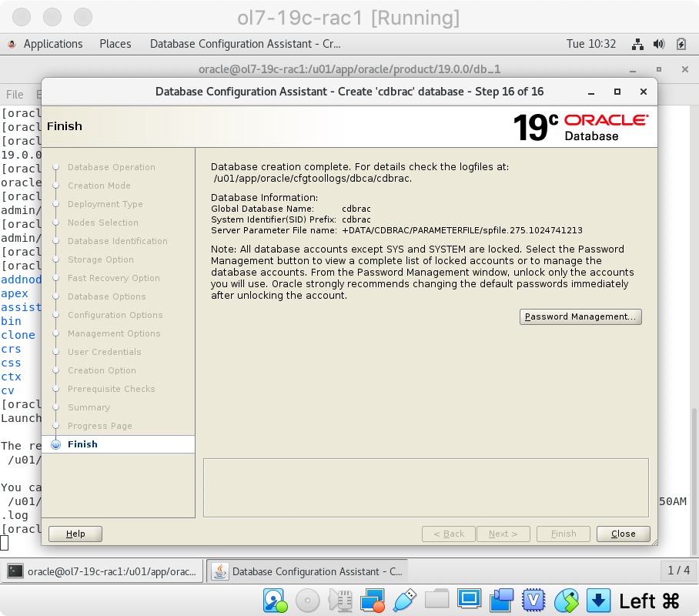This screenshot has height=616, width=699.
Task: Switch to the oracle terminal taskbar entry
Action: click(x=103, y=571)
